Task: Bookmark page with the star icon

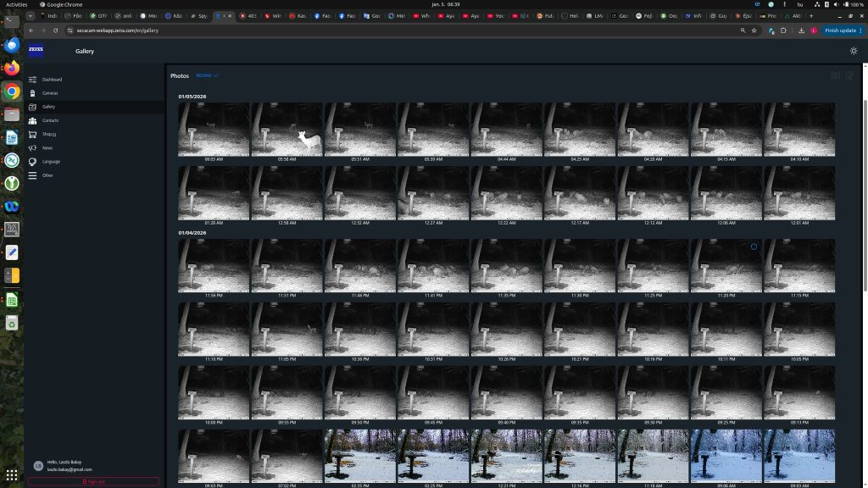Action: tap(754, 30)
